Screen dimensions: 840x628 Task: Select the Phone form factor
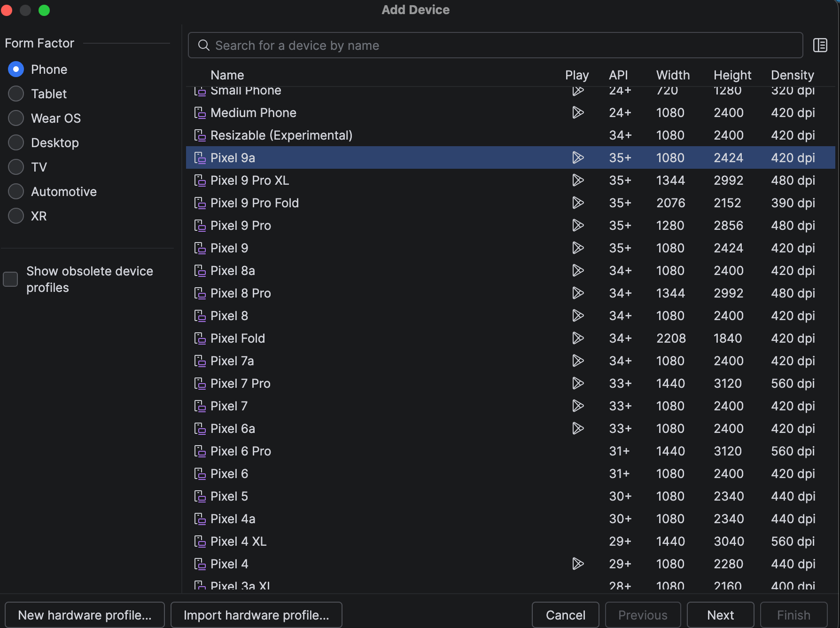tap(16, 70)
